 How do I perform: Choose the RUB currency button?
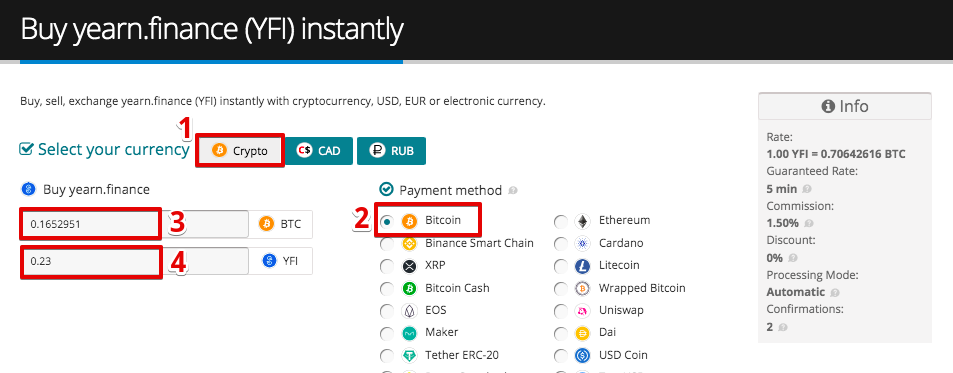[391, 151]
